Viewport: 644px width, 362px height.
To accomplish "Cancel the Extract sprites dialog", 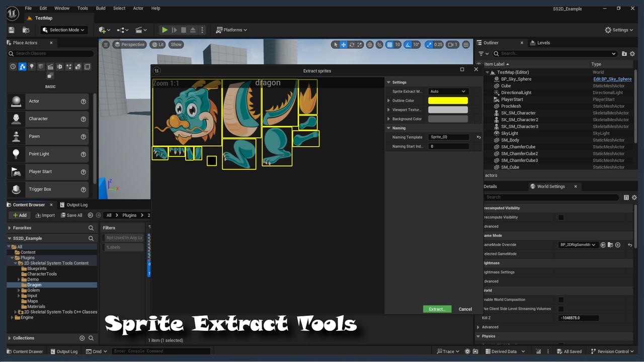I will 465,309.
